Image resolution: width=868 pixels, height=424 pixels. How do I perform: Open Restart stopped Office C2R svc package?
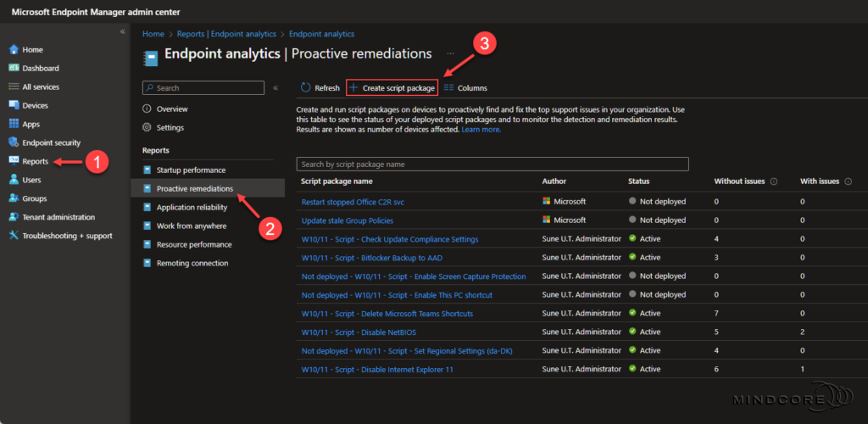(x=353, y=202)
